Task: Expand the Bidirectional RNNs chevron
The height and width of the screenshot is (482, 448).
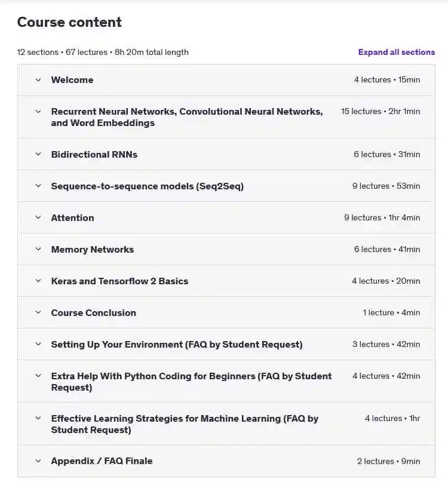Action: 38,154
